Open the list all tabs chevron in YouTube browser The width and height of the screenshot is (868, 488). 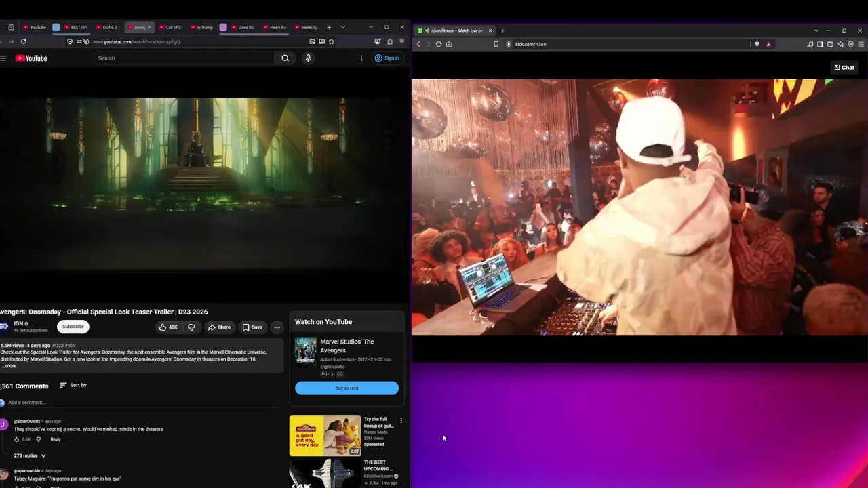tap(342, 27)
